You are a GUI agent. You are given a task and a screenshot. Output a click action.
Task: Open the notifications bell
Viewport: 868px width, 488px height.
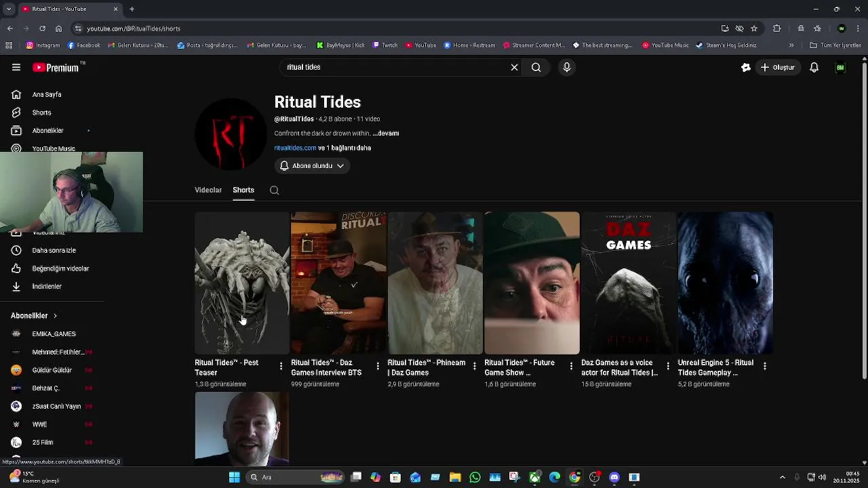tap(814, 67)
